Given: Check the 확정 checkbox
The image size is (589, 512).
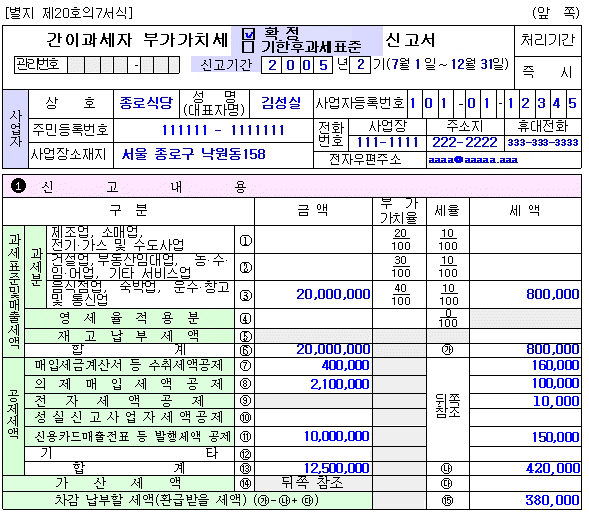Looking at the screenshot, I should (x=248, y=34).
